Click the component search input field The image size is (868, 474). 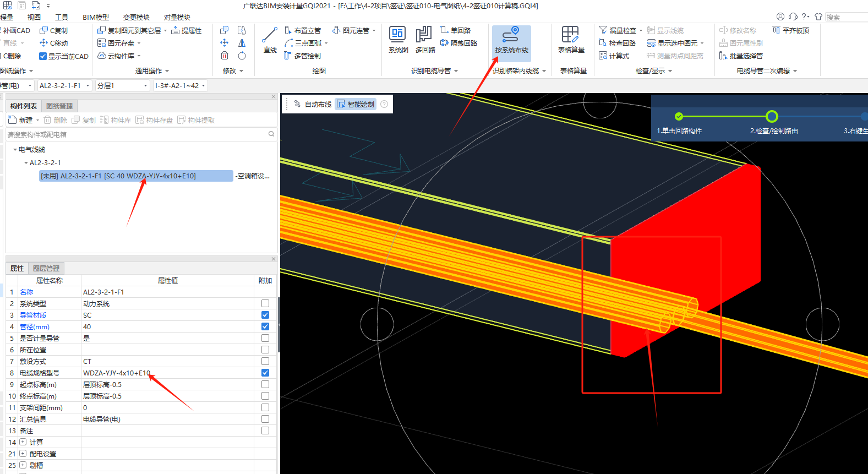click(x=140, y=134)
